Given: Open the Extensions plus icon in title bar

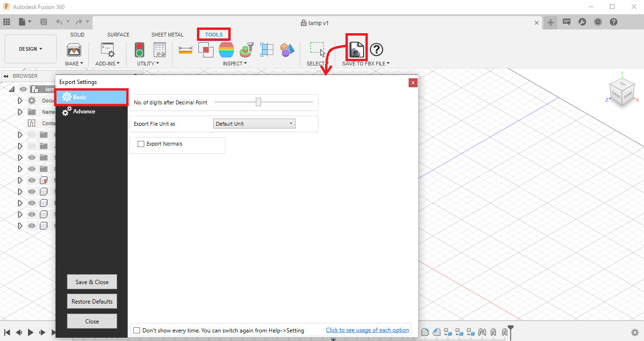Looking at the screenshot, I should coord(551,22).
